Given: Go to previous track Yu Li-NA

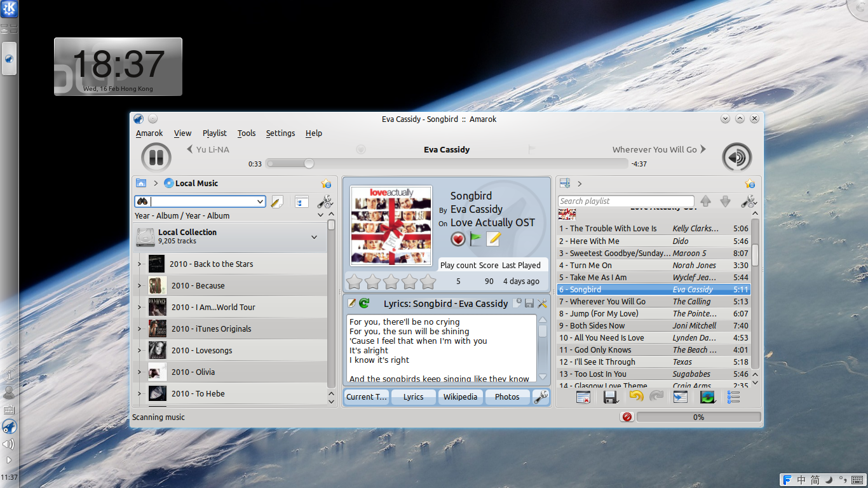Looking at the screenshot, I should click(208, 149).
